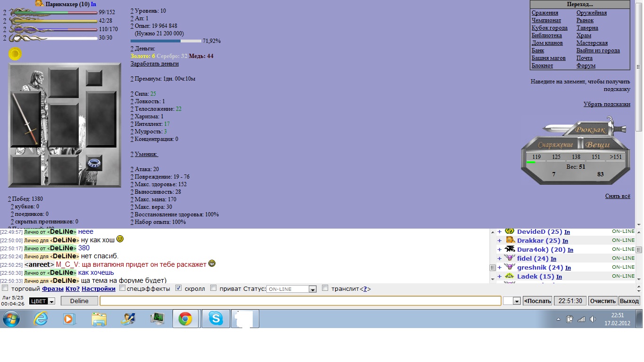This screenshot has height=362, width=644.
Task: Toggle the транслит checkbox
Action: [325, 288]
